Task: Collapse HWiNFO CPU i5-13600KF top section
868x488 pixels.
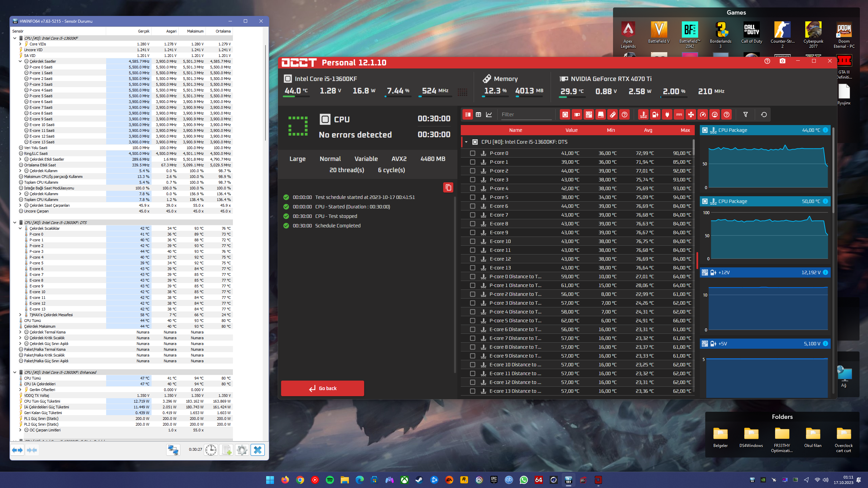Action: pyautogui.click(x=15, y=38)
